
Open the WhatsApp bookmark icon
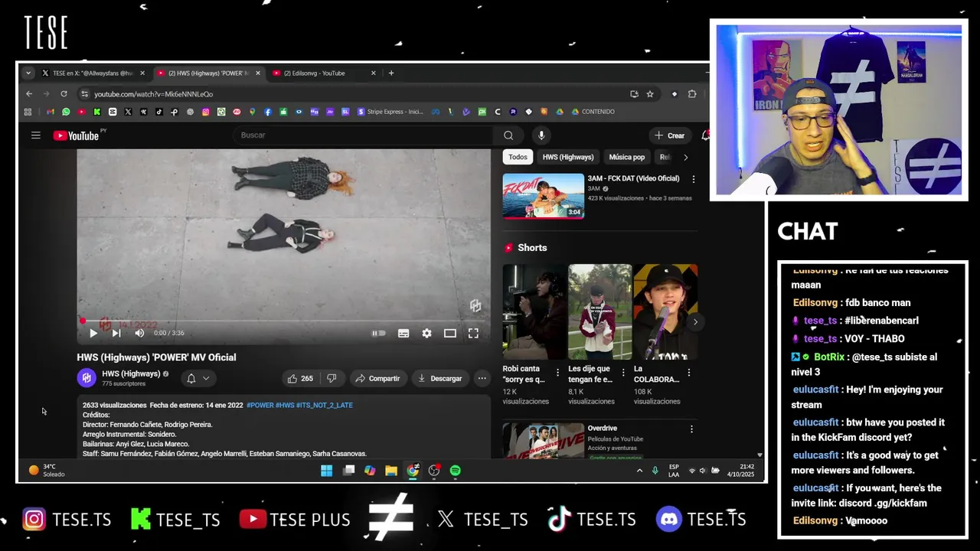point(66,112)
